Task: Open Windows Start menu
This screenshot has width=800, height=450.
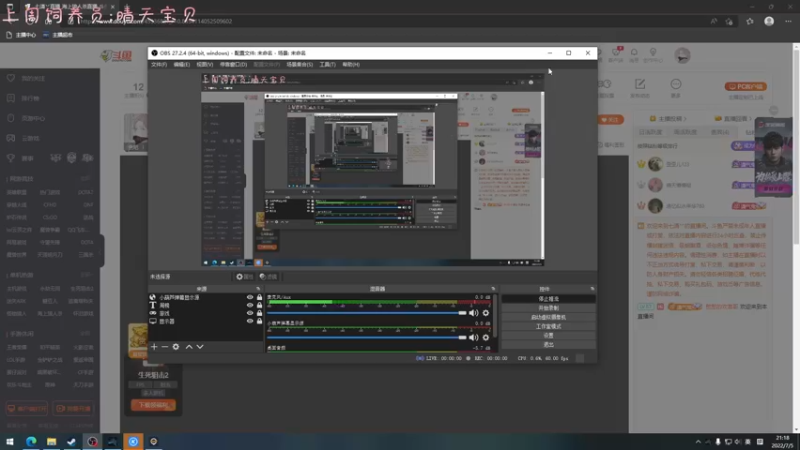Action: pyautogui.click(x=10, y=441)
